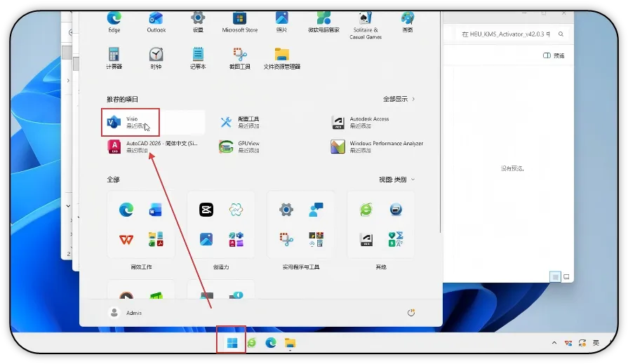Open feedback chat icon in 实用程序与工具 group
Viewport: 628px width, 364px height.
316,210
